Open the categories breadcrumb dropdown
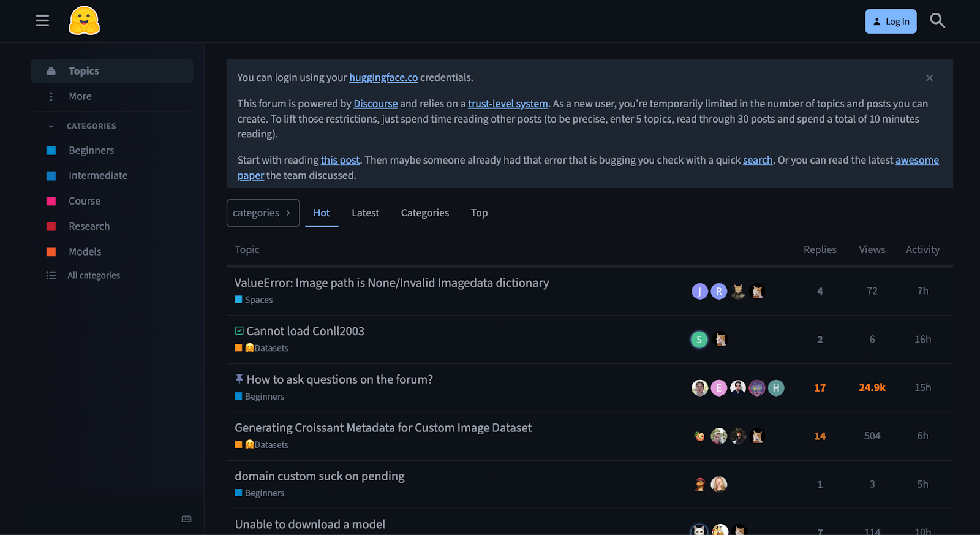Image resolution: width=980 pixels, height=535 pixels. 262,213
